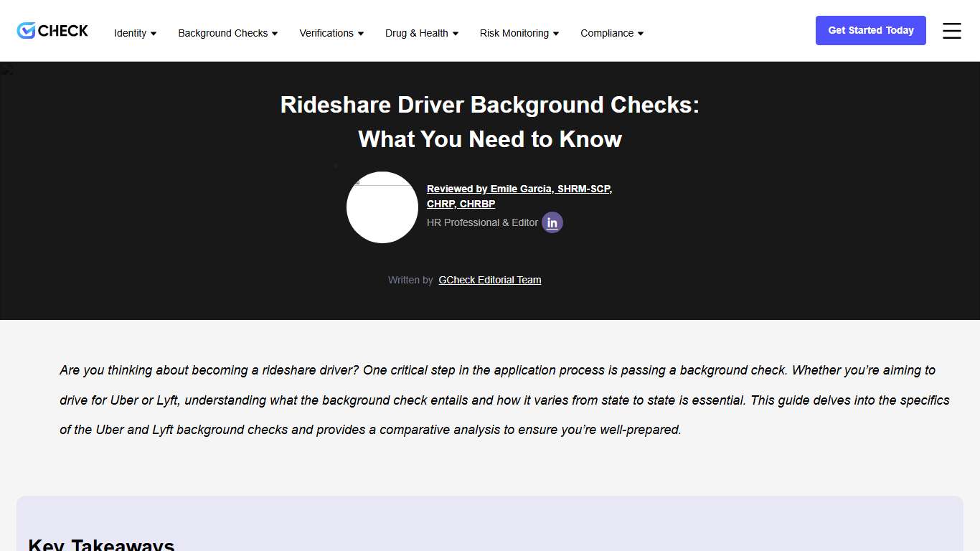Open the hamburger navigation menu
Image resolution: width=980 pixels, height=551 pixels.
952,31
